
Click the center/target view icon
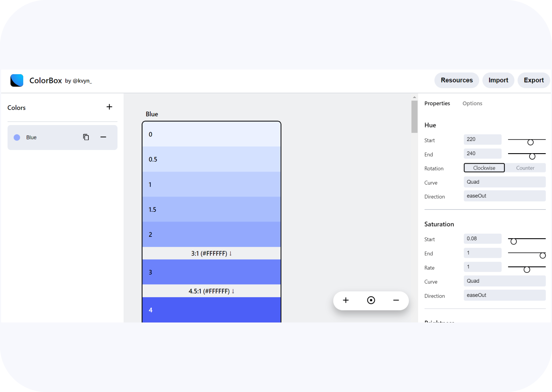coord(371,300)
